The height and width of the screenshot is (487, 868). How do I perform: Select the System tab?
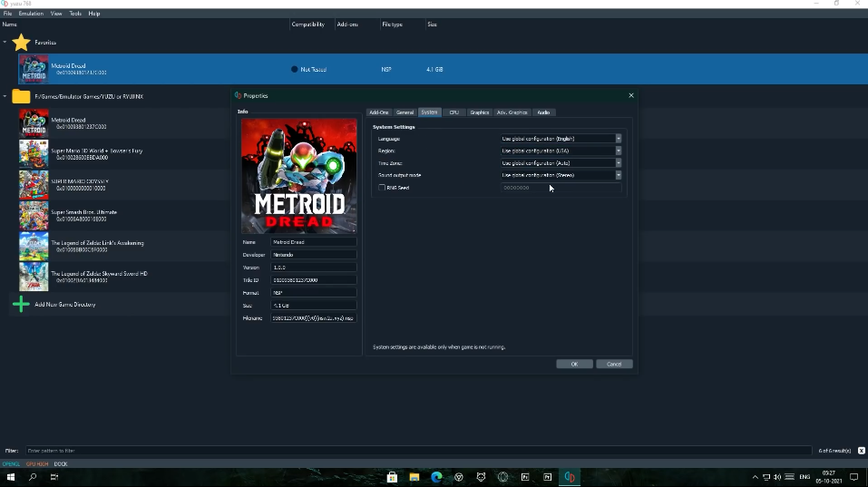[x=430, y=112]
